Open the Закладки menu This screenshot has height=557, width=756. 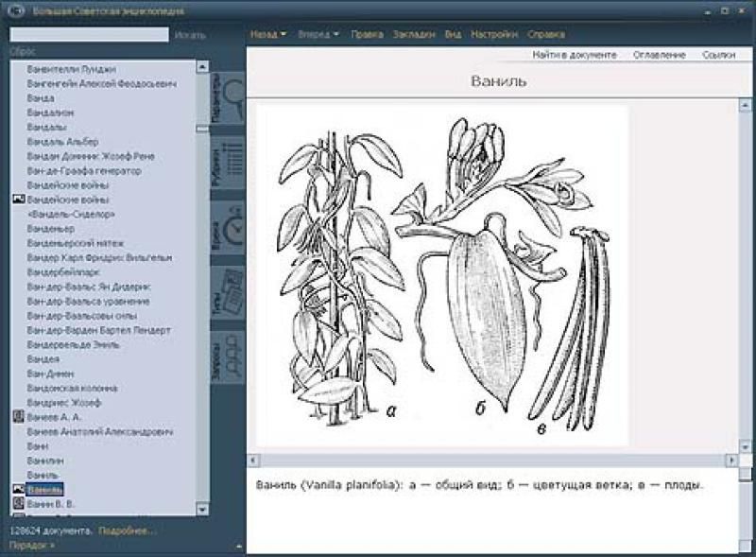414,35
